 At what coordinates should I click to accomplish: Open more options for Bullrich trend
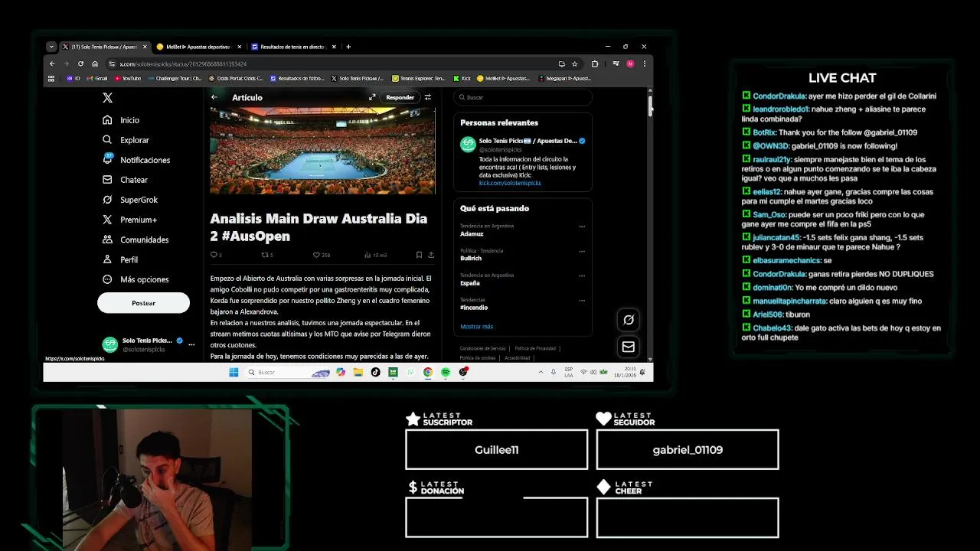[582, 251]
